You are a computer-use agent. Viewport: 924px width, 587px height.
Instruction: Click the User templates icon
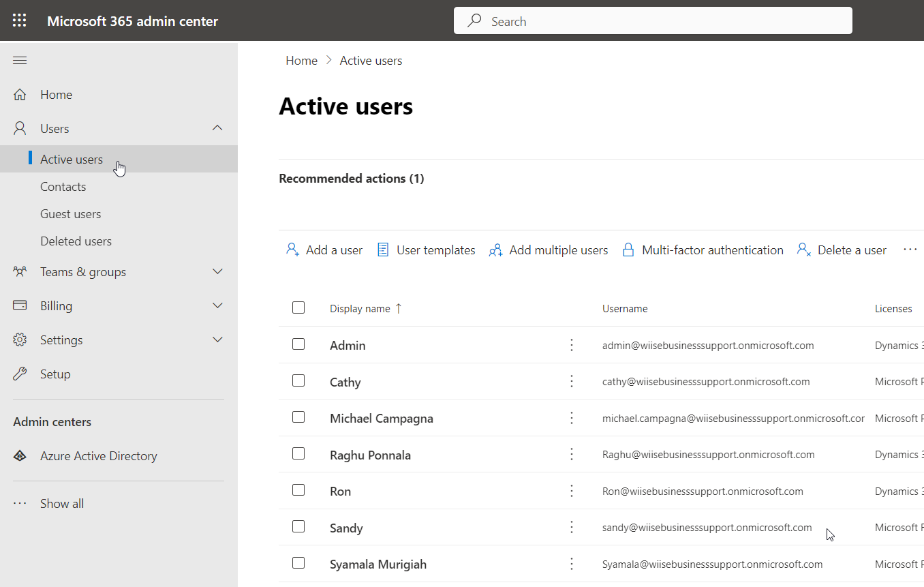(x=383, y=250)
